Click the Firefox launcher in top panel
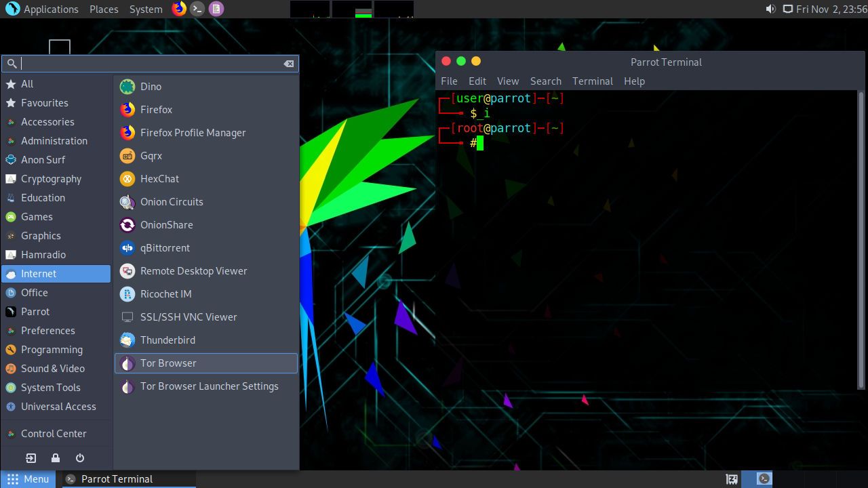Screen dimensions: 868x488 [178, 9]
